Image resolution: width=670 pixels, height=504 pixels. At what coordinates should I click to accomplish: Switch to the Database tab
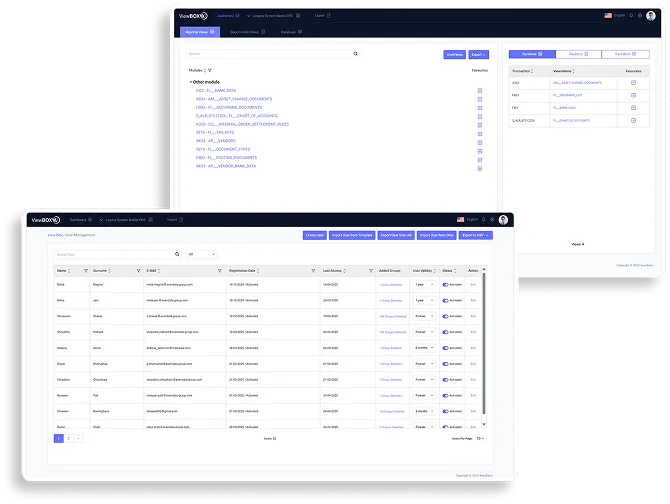coord(288,32)
